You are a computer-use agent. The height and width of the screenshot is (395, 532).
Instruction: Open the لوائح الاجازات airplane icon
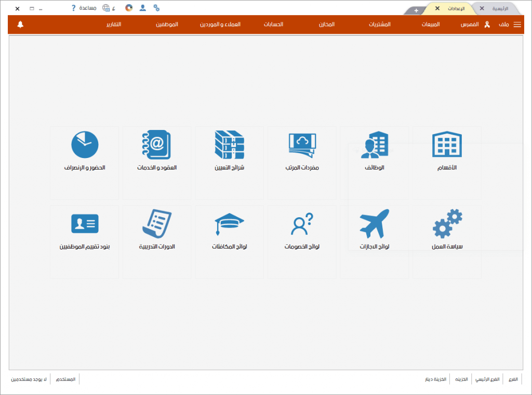pyautogui.click(x=374, y=223)
